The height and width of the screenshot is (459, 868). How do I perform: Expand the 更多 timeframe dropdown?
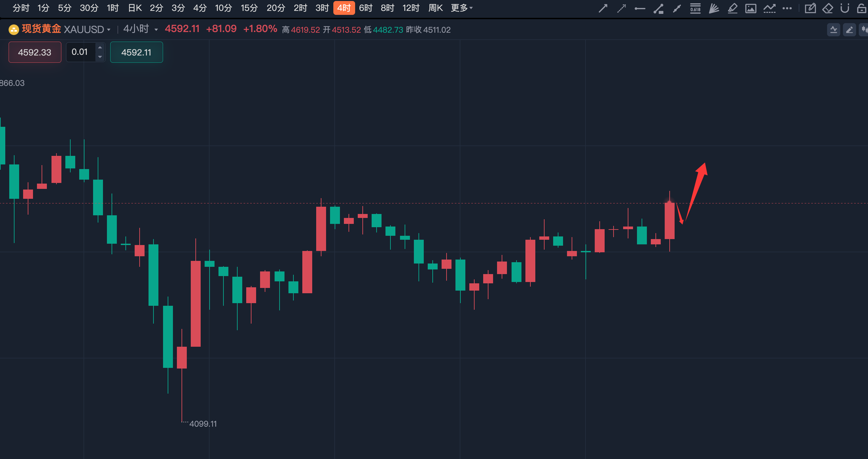462,8
